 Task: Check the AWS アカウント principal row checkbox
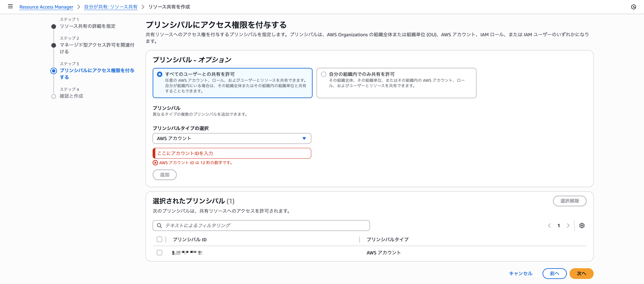coord(159,252)
